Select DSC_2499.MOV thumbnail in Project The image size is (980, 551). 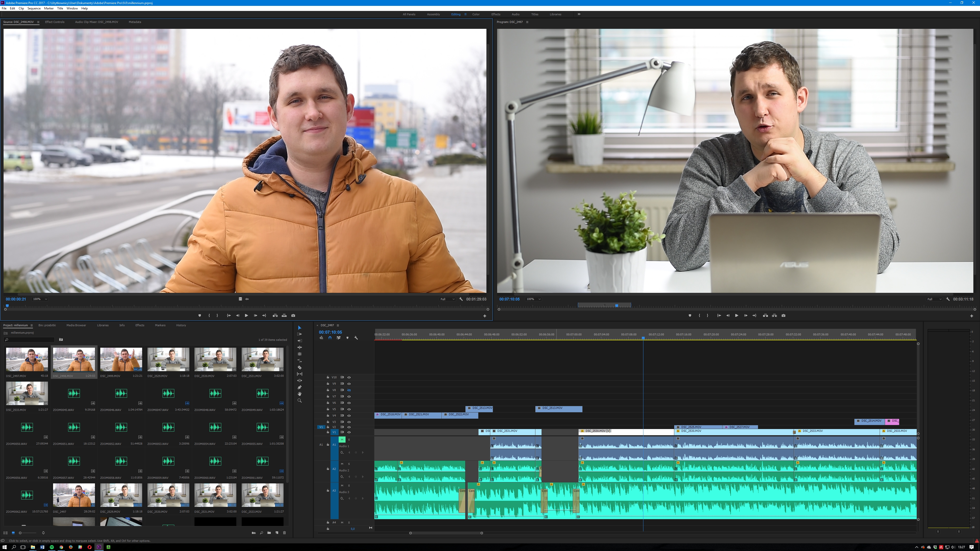pyautogui.click(x=121, y=359)
